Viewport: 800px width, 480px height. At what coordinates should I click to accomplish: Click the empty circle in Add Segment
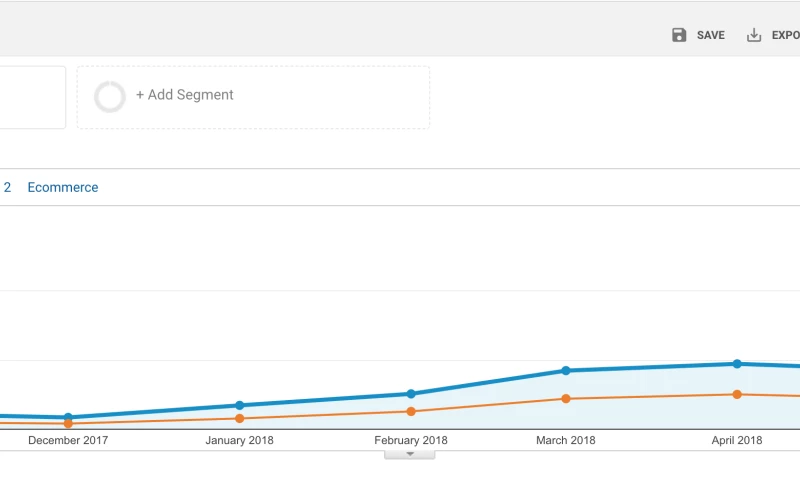tap(109, 96)
